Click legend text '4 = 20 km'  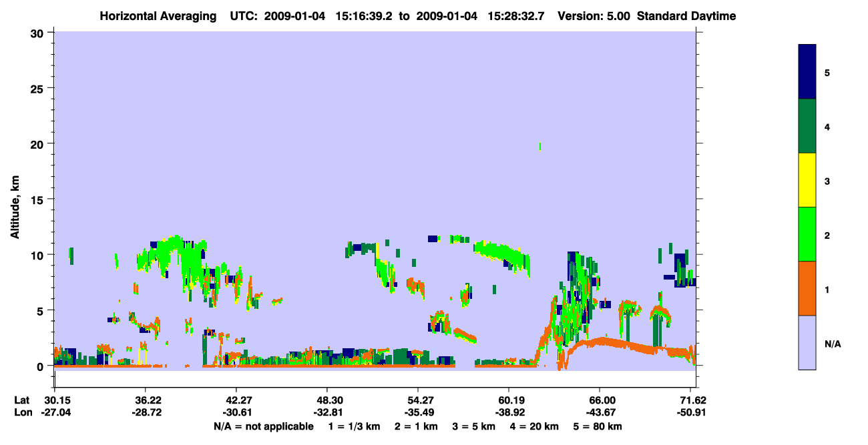click(535, 426)
